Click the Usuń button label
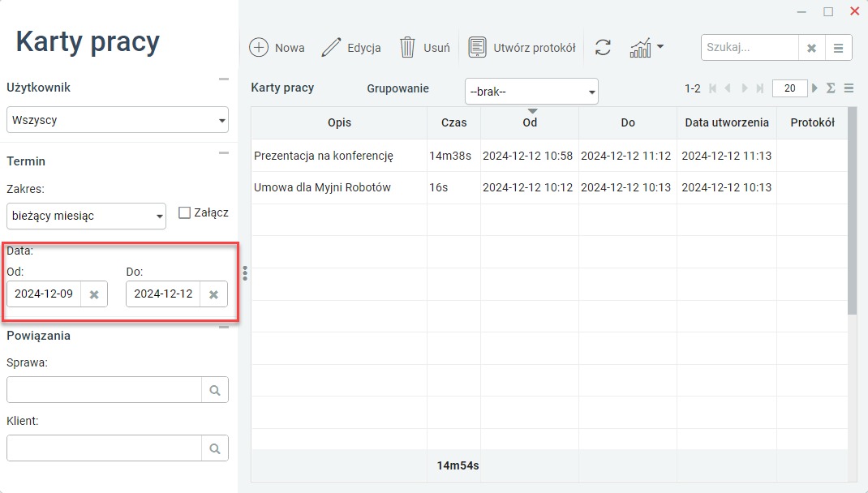Screen dimensions: 868x493 point(436,48)
